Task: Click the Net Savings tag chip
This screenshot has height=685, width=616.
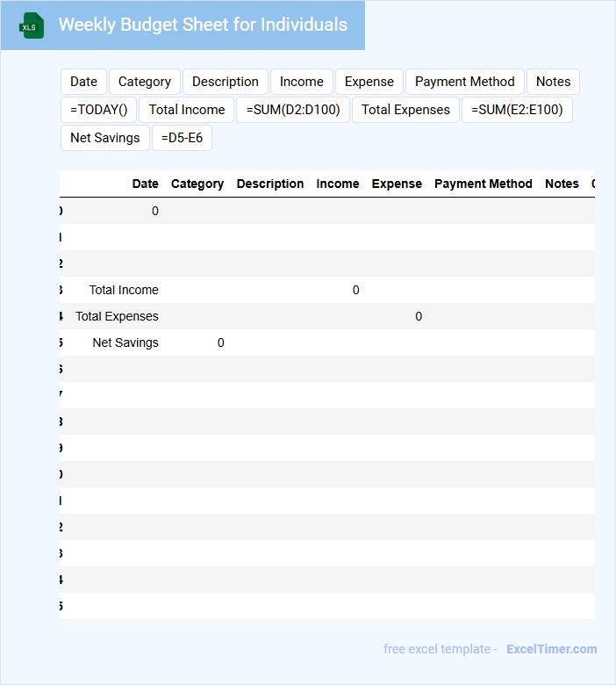Action: click(105, 138)
